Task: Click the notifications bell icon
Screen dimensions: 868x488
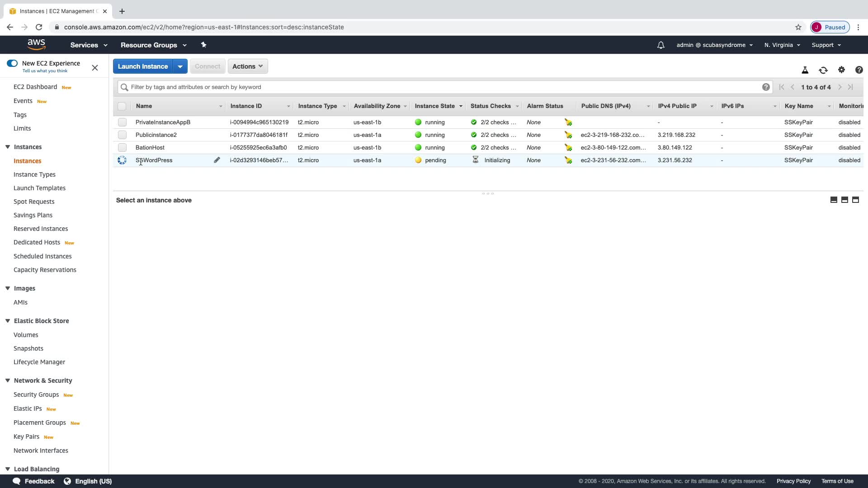Action: click(660, 45)
